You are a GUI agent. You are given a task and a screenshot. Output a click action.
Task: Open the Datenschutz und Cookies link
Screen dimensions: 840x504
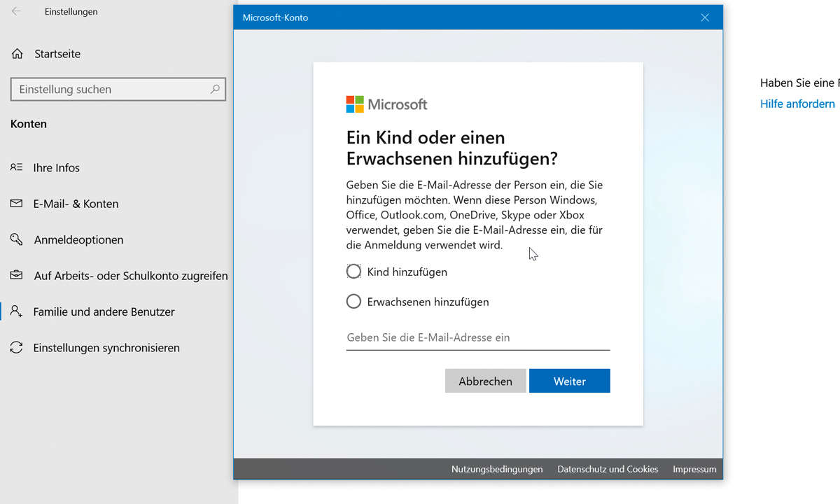[608, 469]
